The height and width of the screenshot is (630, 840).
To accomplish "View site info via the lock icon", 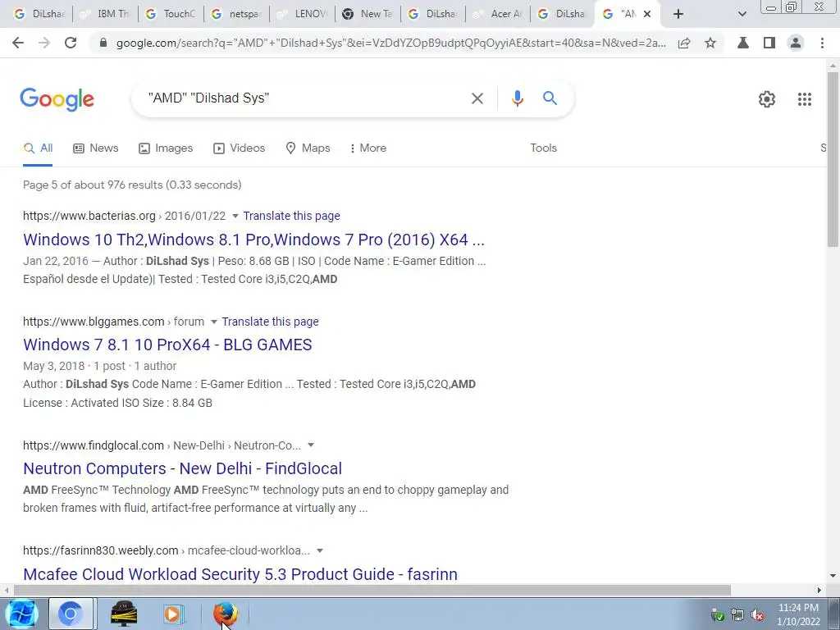I will point(103,43).
